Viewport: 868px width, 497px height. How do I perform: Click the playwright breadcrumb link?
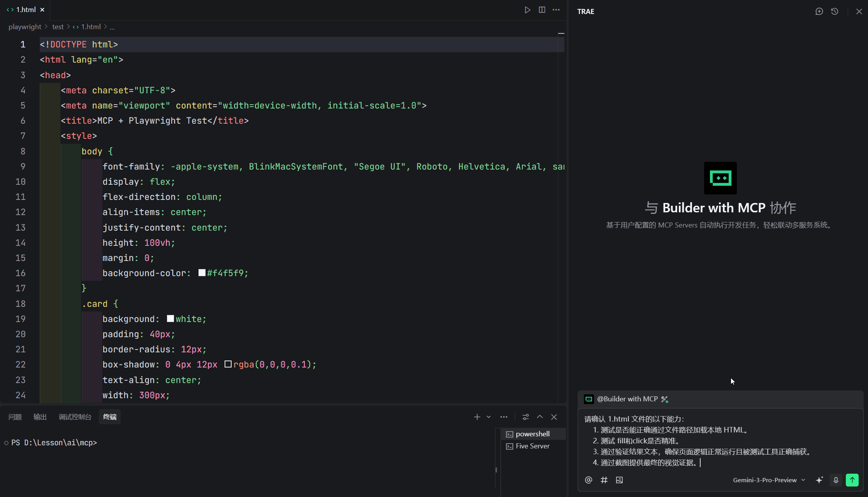click(25, 27)
